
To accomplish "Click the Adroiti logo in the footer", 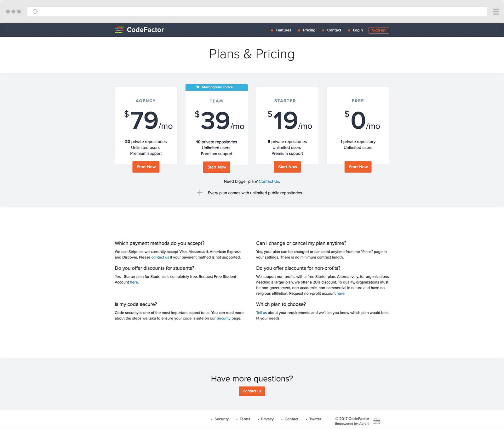I will 377,421.
